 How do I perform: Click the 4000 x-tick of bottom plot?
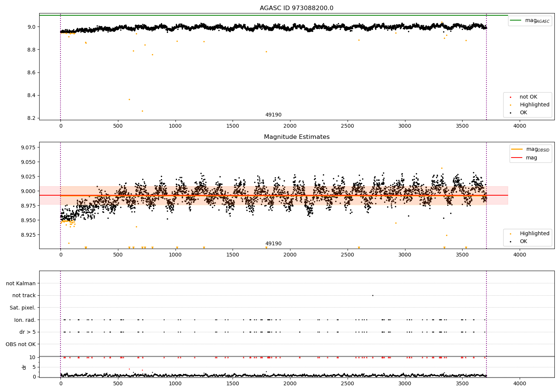tap(520, 383)
